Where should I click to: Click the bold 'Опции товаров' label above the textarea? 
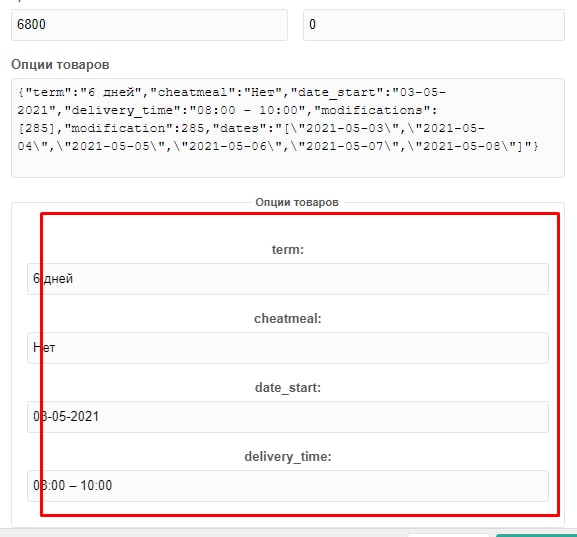click(x=60, y=64)
